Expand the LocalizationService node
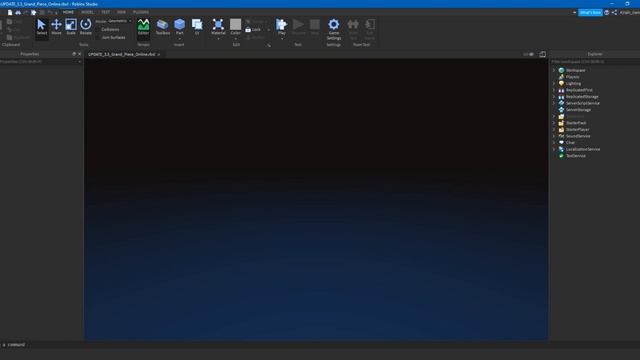The height and width of the screenshot is (360, 640). (x=554, y=149)
